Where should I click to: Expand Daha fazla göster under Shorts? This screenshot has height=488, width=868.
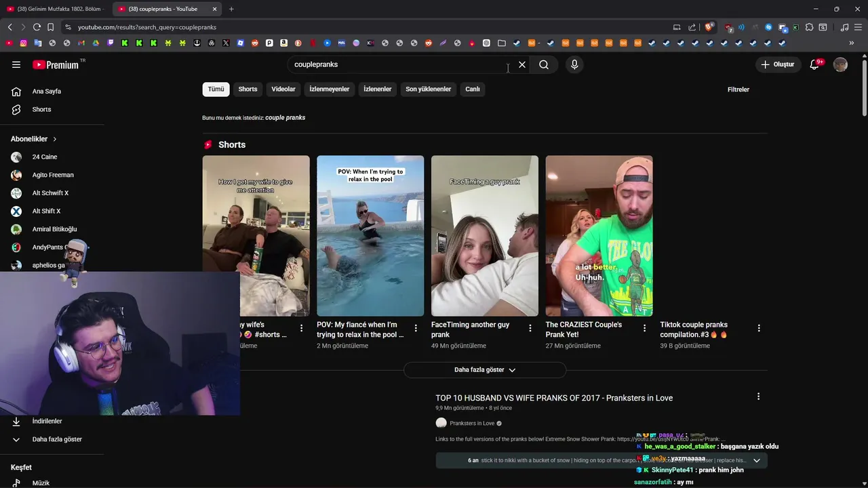(x=485, y=369)
